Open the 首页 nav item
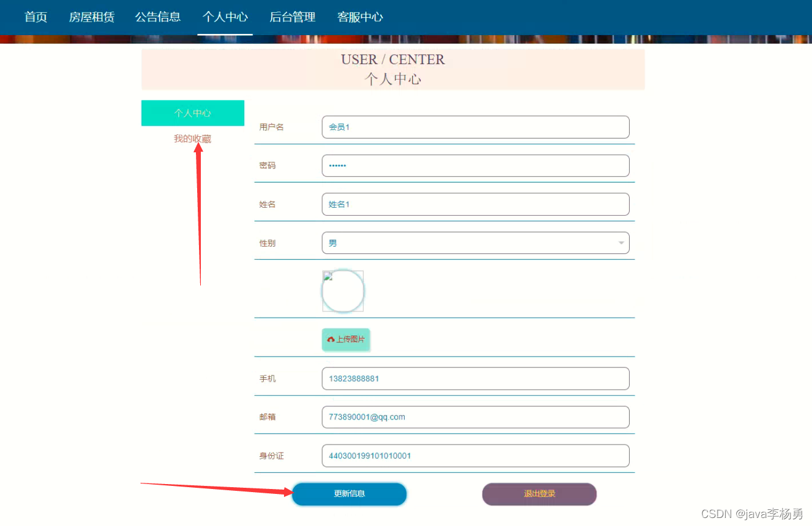The image size is (812, 526). 36,17
